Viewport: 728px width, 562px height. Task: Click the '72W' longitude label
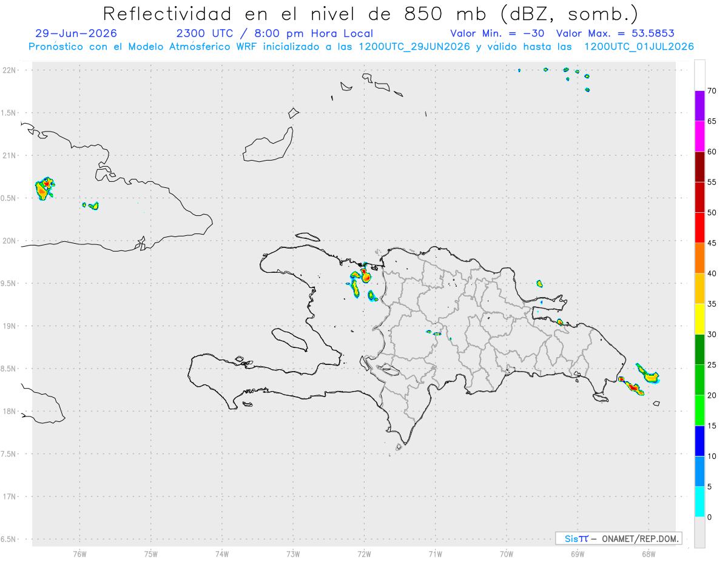click(364, 554)
